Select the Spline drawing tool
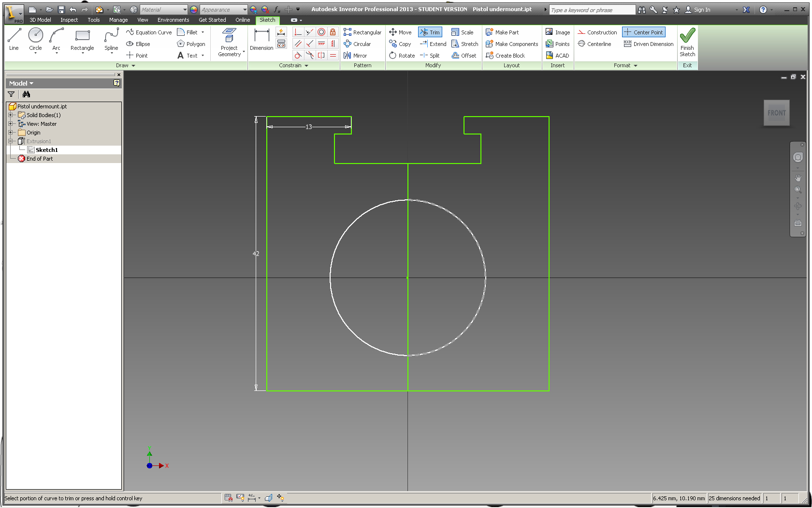This screenshot has width=812, height=508. click(x=111, y=39)
